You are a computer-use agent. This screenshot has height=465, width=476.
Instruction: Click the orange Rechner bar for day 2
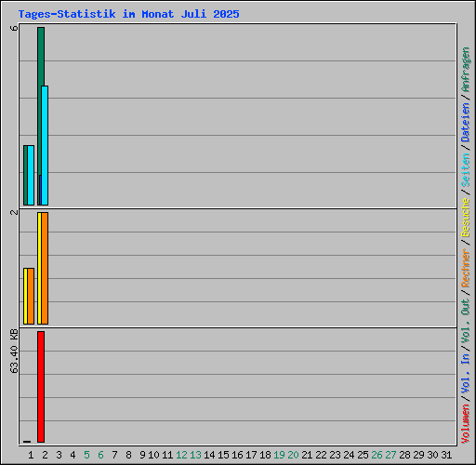[45, 268]
